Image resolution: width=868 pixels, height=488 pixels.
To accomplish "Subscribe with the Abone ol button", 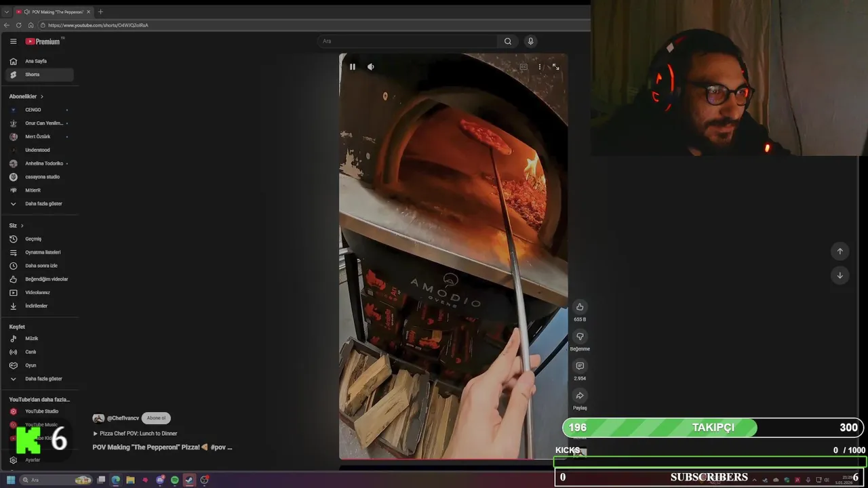I will pyautogui.click(x=156, y=418).
